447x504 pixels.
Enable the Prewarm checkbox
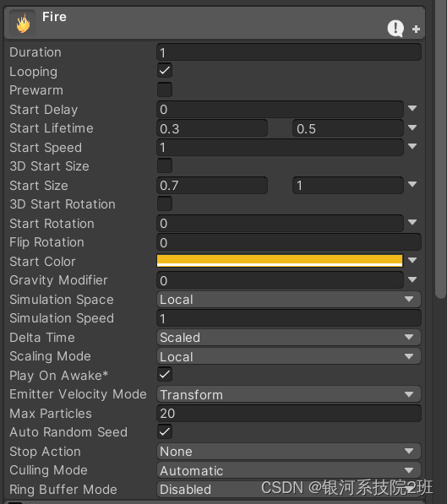tap(165, 89)
